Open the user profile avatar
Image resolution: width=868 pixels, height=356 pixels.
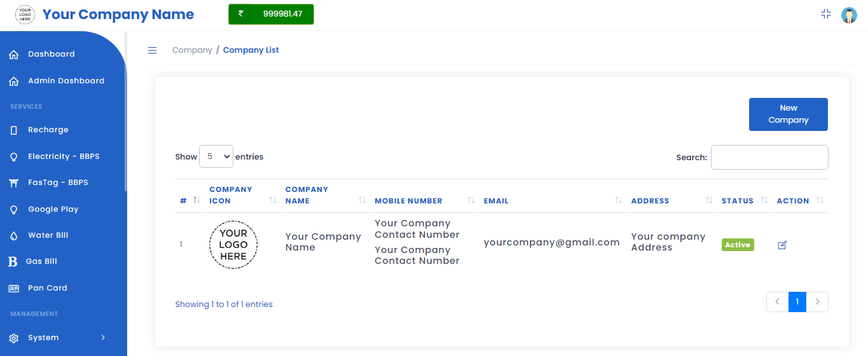point(849,15)
